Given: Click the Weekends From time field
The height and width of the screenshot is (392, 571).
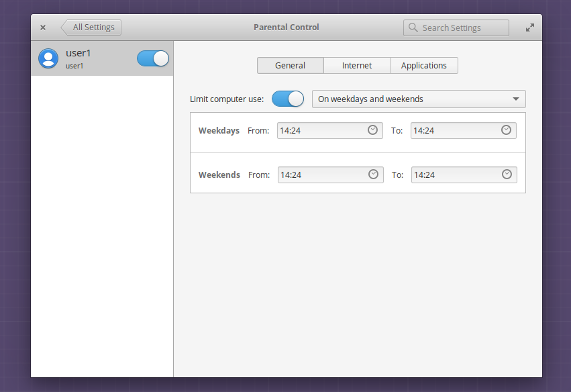Looking at the screenshot, I should tap(331, 175).
